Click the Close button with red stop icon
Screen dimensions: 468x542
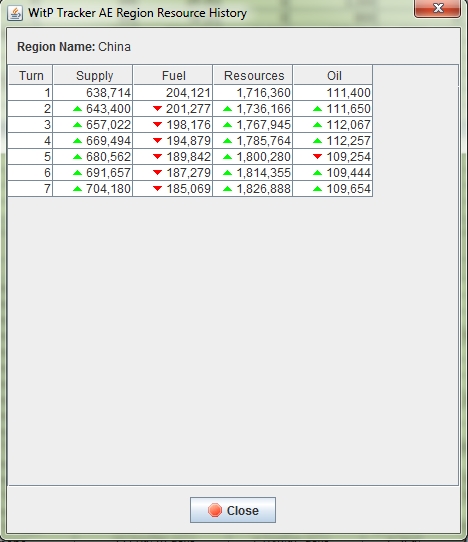tap(233, 510)
